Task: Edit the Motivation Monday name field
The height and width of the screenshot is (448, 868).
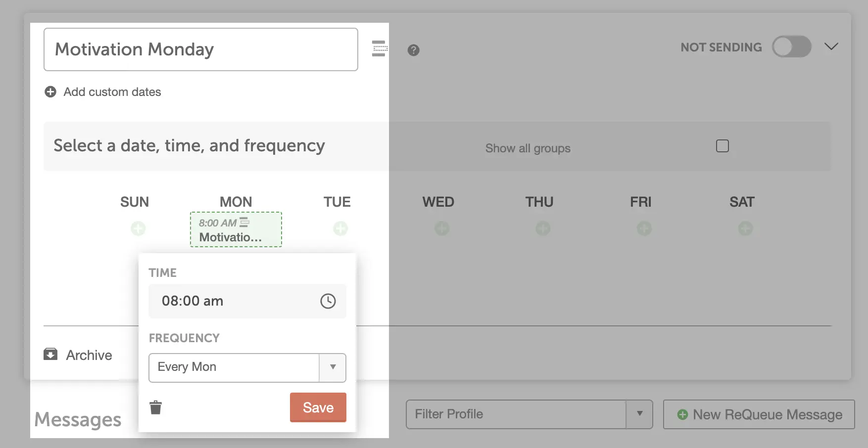Action: pyautogui.click(x=200, y=49)
